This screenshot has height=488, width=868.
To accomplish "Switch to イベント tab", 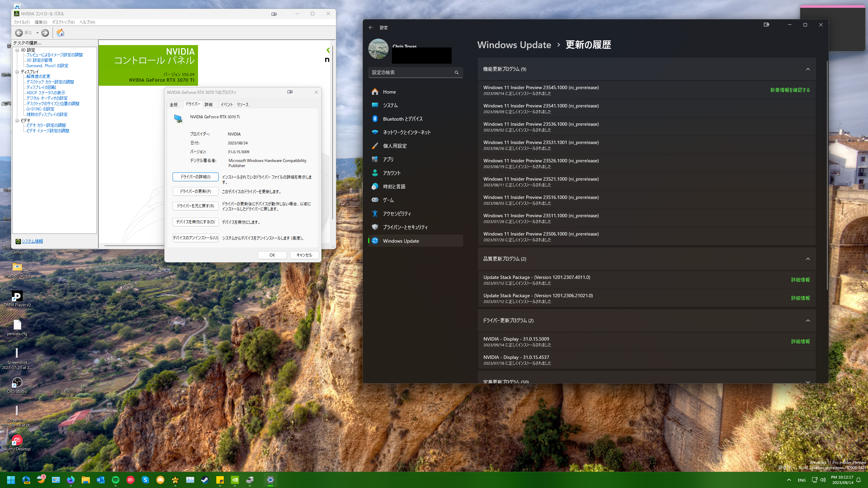I will [x=226, y=104].
